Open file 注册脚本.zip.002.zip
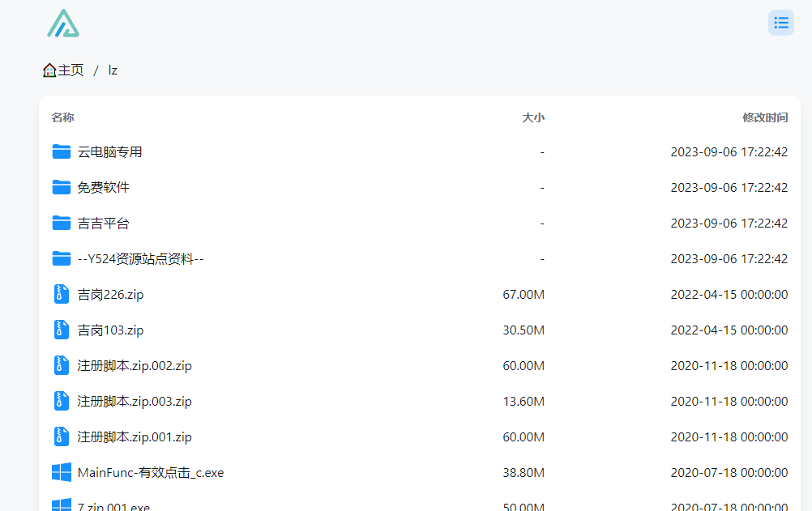 coord(135,366)
